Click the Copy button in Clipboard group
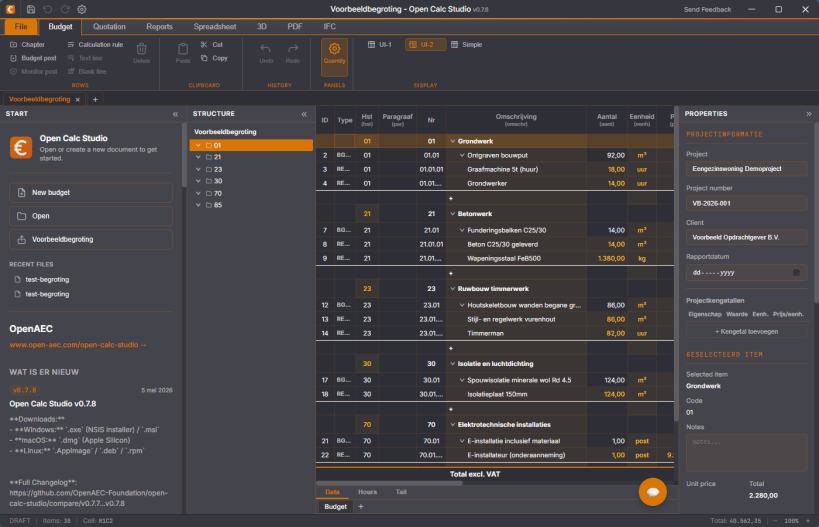Screen dimensions: 819x527 pyautogui.click(x=214, y=58)
